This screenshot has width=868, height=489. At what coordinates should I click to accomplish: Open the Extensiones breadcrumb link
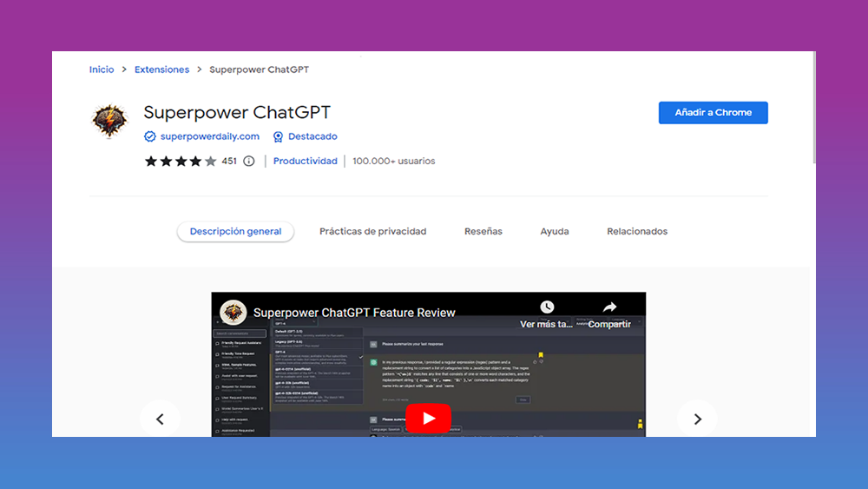tap(161, 69)
